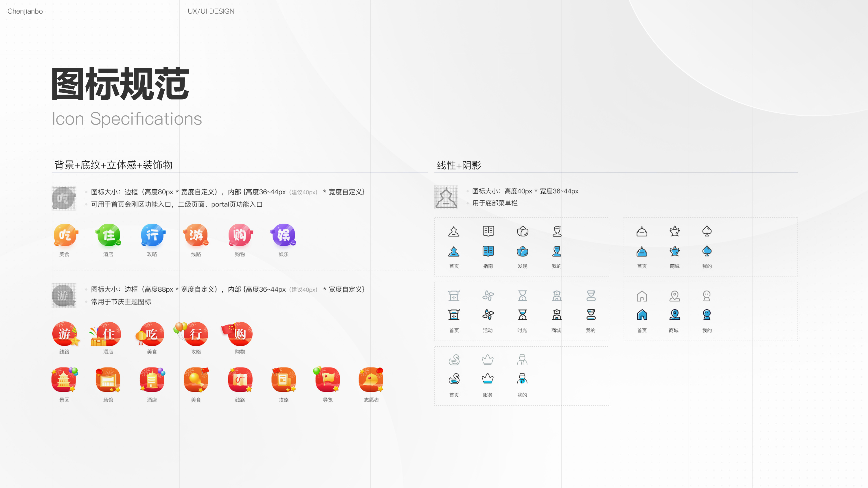The width and height of the screenshot is (868, 488).
Task: Select the red 志愿者 volunteer cap icon
Action: click(371, 380)
